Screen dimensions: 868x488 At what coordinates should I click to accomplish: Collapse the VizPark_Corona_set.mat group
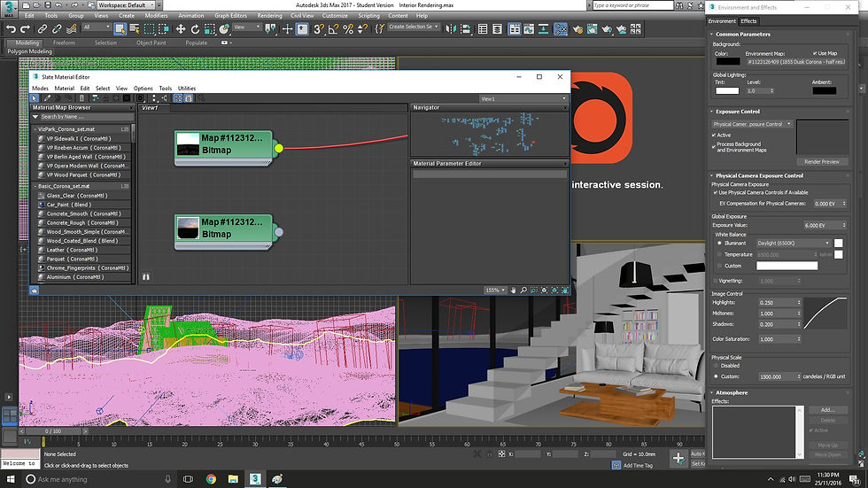[35, 129]
